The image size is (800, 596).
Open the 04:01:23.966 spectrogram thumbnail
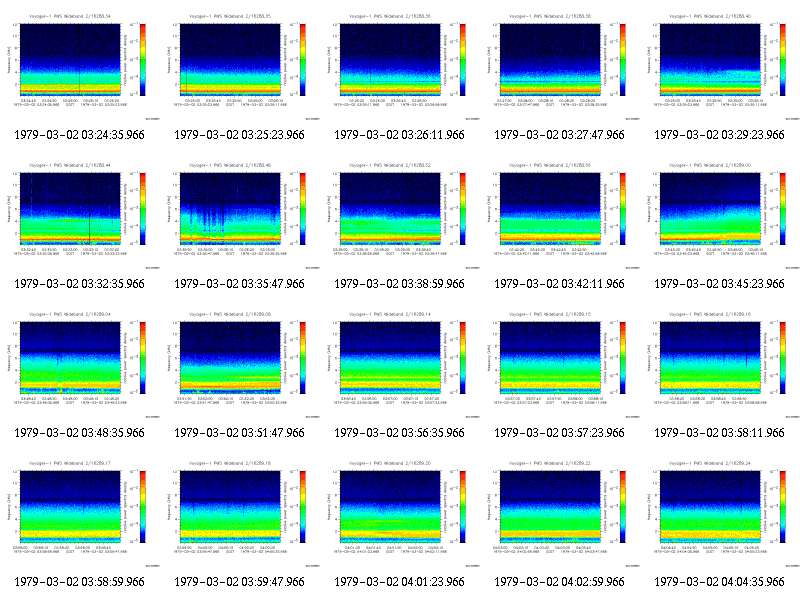400,512
